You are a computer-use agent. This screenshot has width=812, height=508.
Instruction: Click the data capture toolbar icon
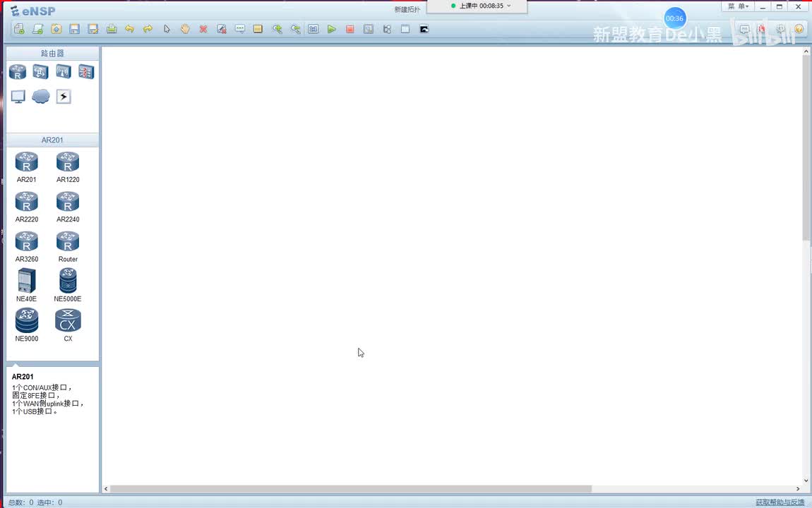[368, 29]
